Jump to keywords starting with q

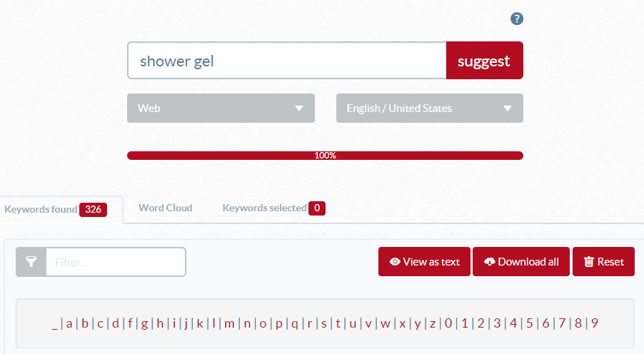pos(294,325)
